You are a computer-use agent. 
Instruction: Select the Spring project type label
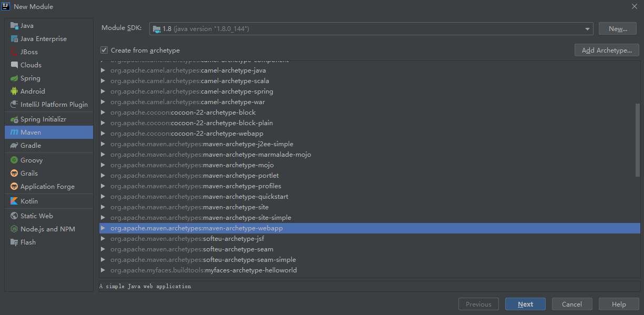pos(30,78)
